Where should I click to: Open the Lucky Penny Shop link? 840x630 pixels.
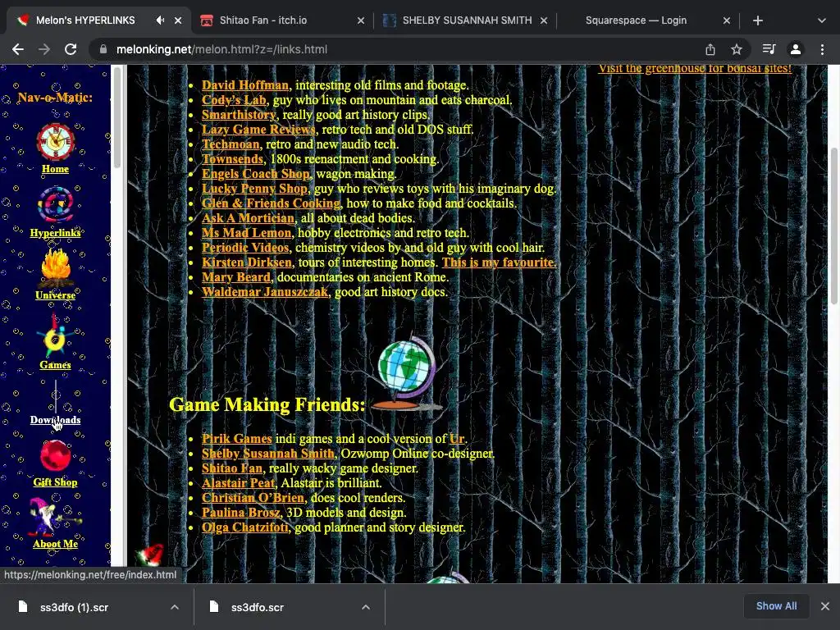(x=254, y=189)
